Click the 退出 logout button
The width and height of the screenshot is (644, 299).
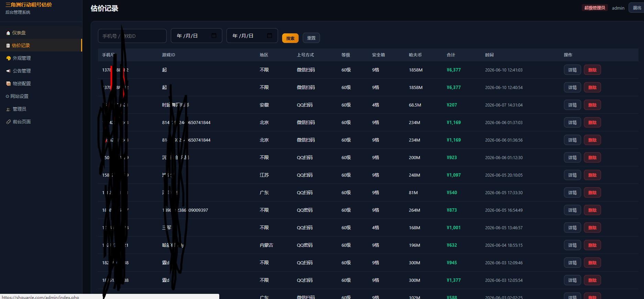(636, 8)
